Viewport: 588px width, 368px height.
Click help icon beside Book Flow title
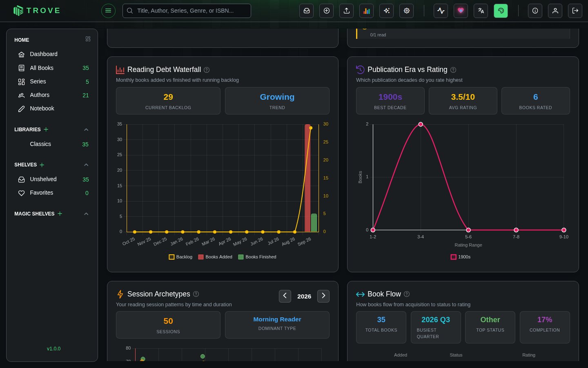[x=407, y=294]
